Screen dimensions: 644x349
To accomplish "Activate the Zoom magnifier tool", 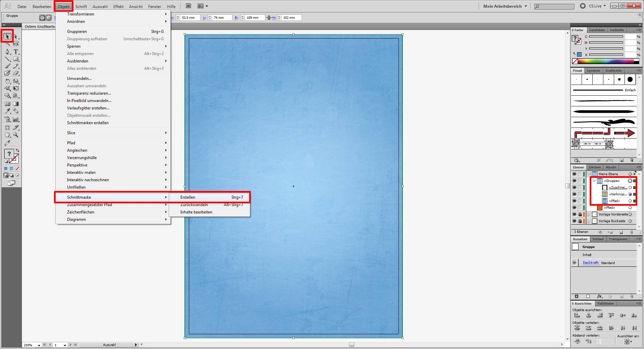I will click(16, 135).
